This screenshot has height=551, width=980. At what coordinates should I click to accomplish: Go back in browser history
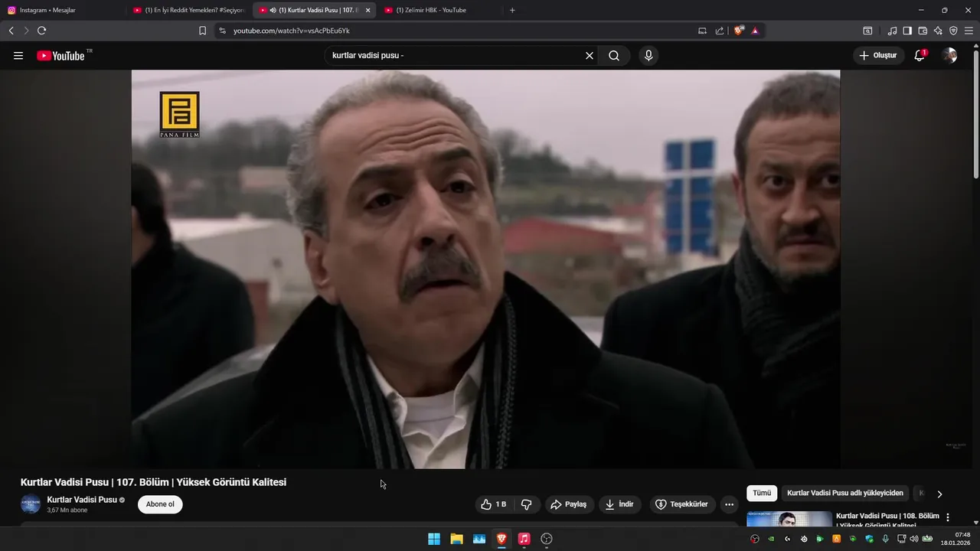(11, 31)
